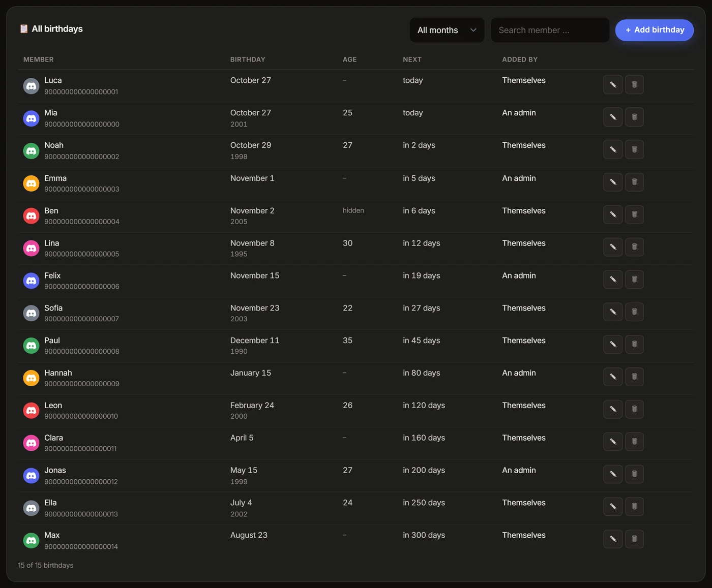Image resolution: width=712 pixels, height=588 pixels.
Task: Click 'An admin' in Hannah's row
Action: pyautogui.click(x=519, y=373)
